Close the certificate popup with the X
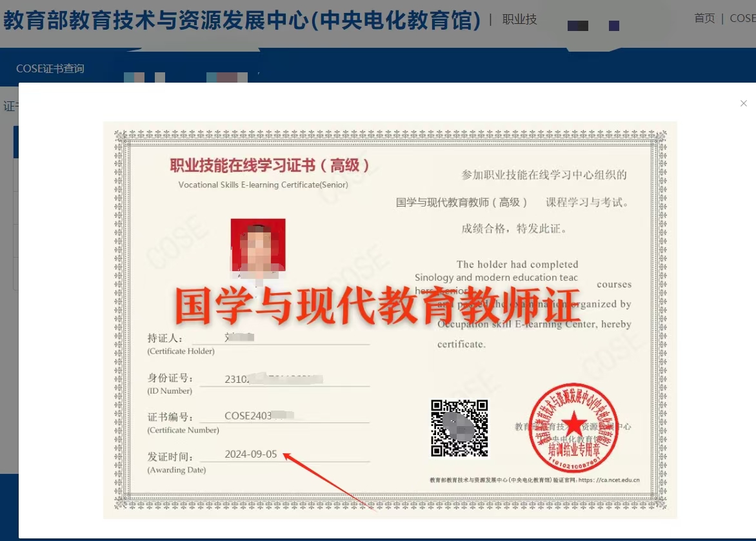756x541 pixels. click(744, 103)
